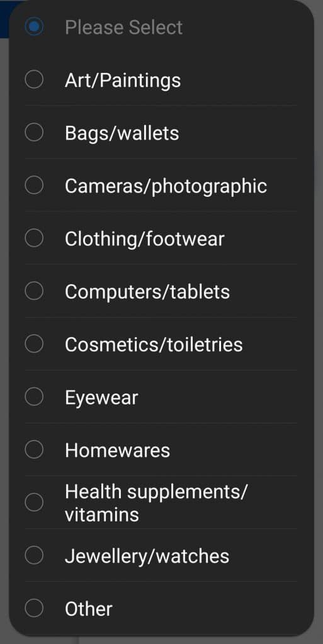Click the selected Please Select radio button

point(34,26)
